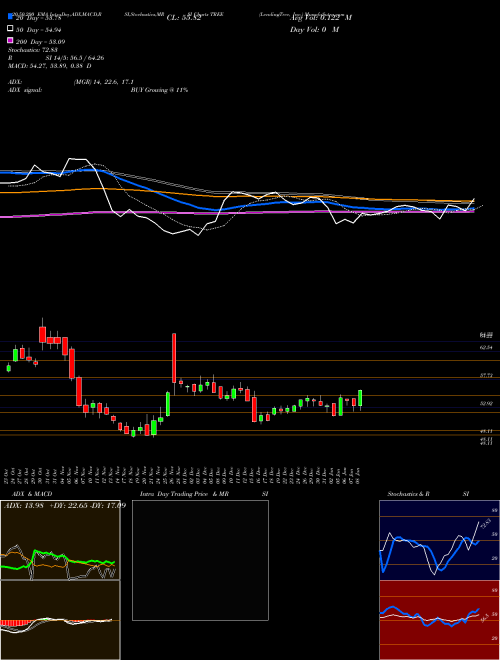The image size is (500, 660).
Task: Click the '(MGR) 14, 22.6, 17.1' ADX values
Action: click(104, 82)
